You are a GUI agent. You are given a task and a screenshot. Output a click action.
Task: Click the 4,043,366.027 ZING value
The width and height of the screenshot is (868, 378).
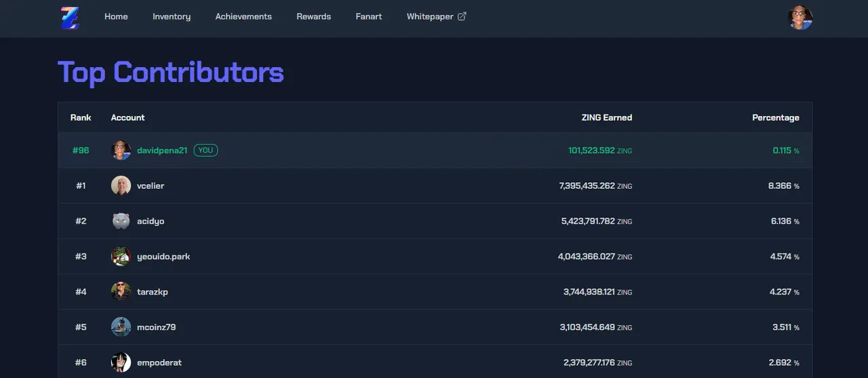[x=595, y=257]
